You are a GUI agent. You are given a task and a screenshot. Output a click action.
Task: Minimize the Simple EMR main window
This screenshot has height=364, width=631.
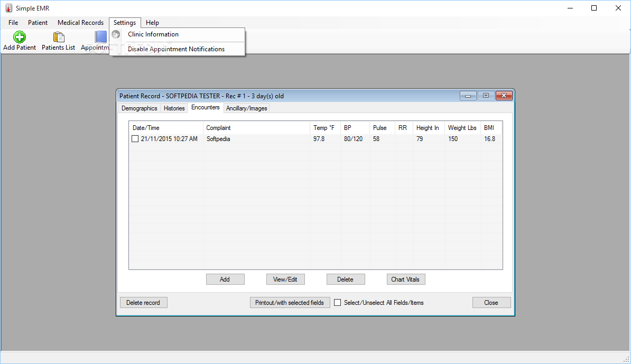tap(570, 8)
